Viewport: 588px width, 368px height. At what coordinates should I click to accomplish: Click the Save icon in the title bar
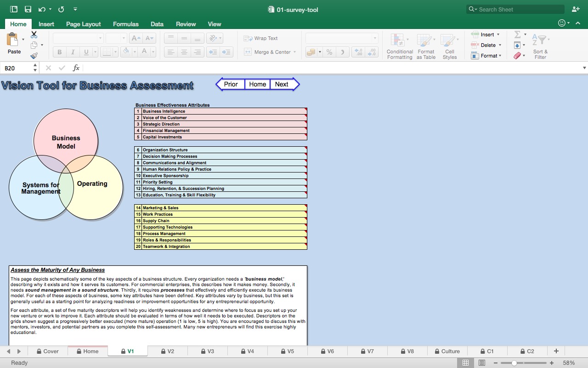(x=28, y=9)
